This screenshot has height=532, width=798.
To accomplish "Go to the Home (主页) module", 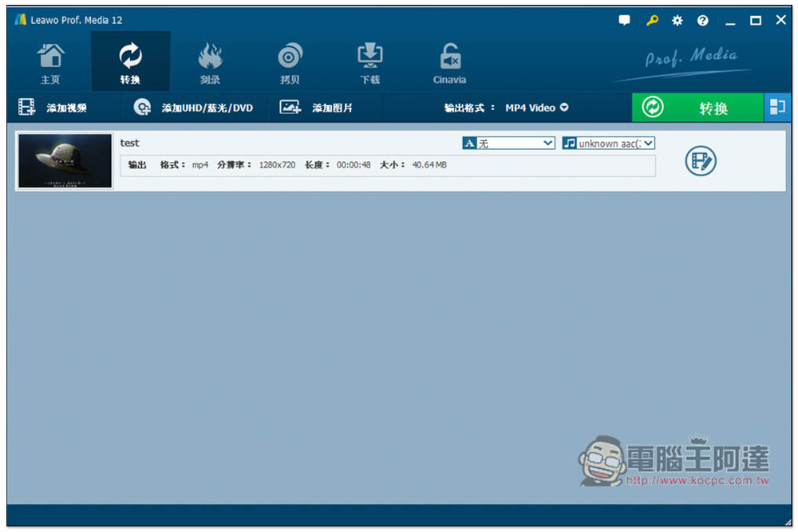I will pos(50,63).
